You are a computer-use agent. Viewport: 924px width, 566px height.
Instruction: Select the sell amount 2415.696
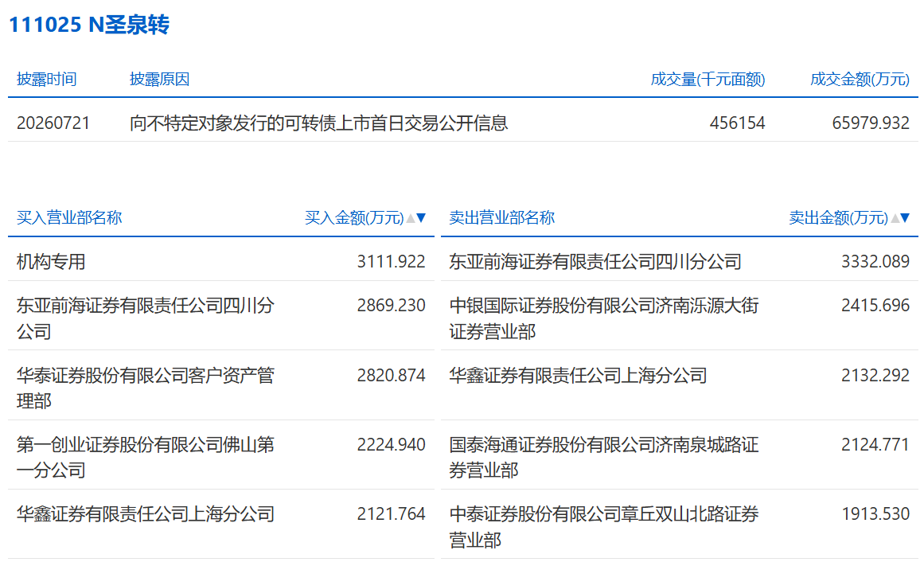tap(875, 306)
